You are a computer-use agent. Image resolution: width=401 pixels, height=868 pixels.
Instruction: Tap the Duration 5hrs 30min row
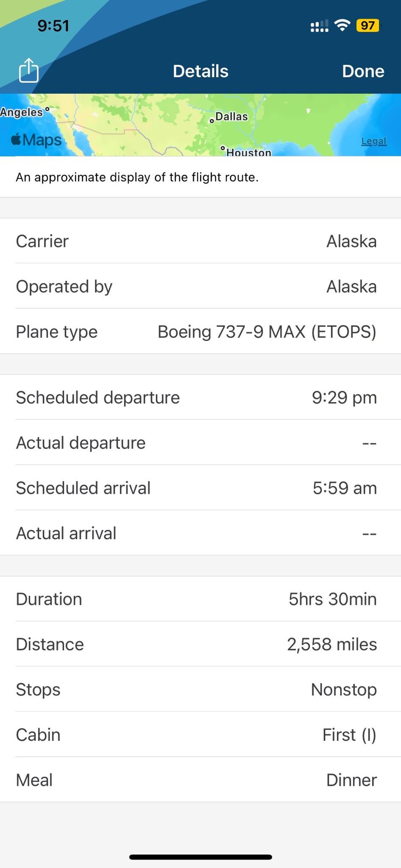click(x=200, y=599)
